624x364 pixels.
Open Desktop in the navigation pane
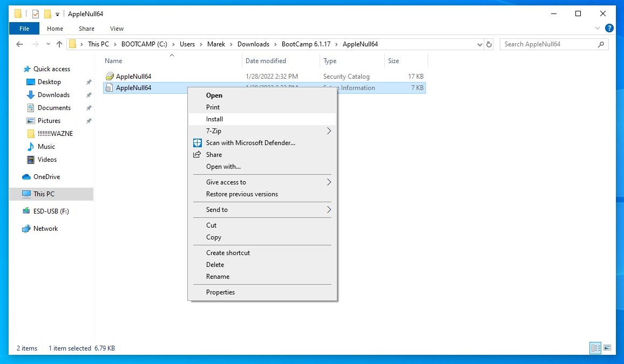pyautogui.click(x=49, y=82)
